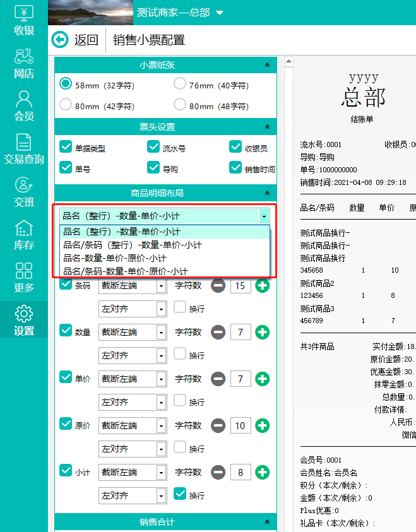The width and height of the screenshot is (416, 532).
Task: Open the 截断左端 dropdown for 数量
Action: pos(132,332)
